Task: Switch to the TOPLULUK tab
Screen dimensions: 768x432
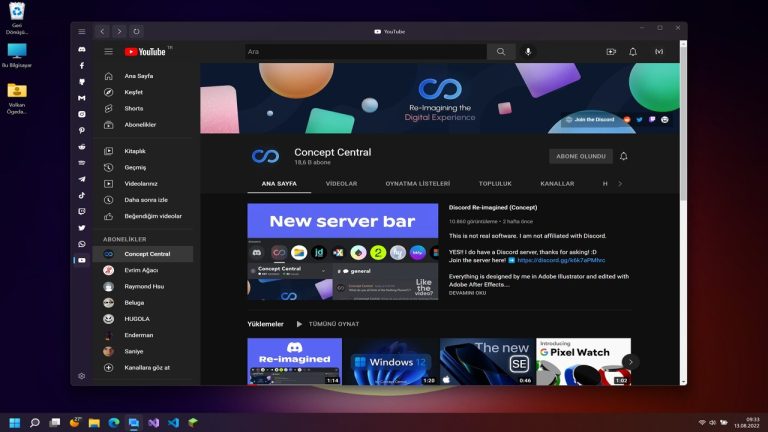Action: tap(495, 184)
